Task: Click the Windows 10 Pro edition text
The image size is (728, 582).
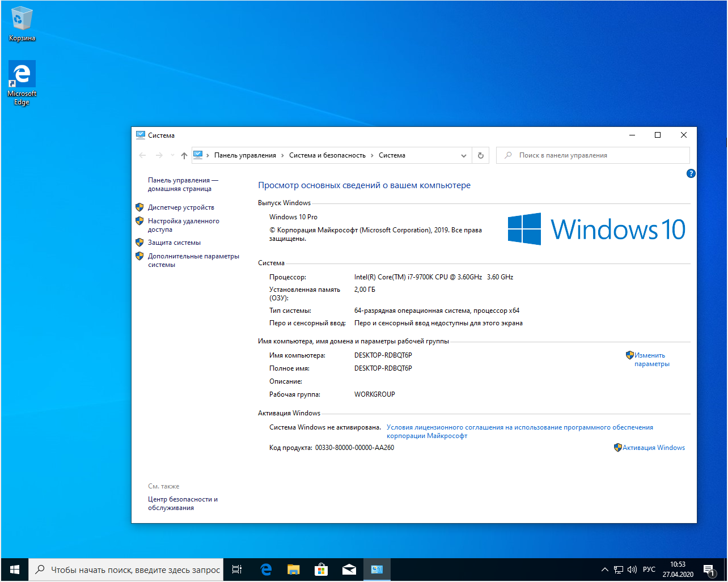Action: (293, 217)
